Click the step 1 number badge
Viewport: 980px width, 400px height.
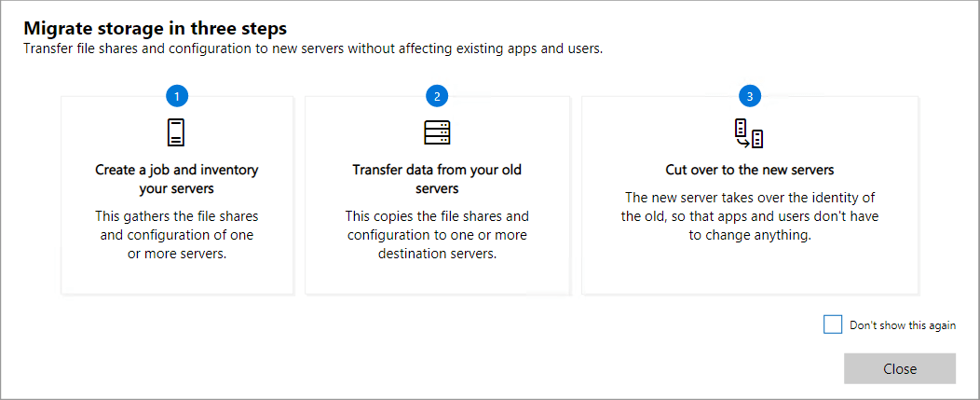coord(177,96)
